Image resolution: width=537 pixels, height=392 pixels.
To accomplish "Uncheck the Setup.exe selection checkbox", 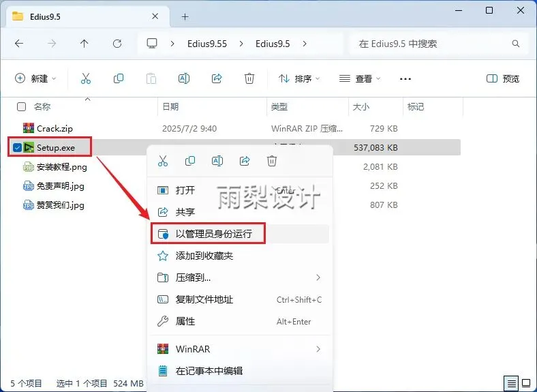I will pos(17,147).
